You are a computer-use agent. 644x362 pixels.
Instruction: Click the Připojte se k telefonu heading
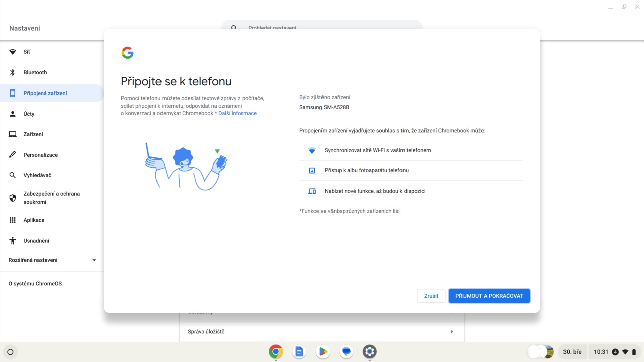tap(176, 81)
